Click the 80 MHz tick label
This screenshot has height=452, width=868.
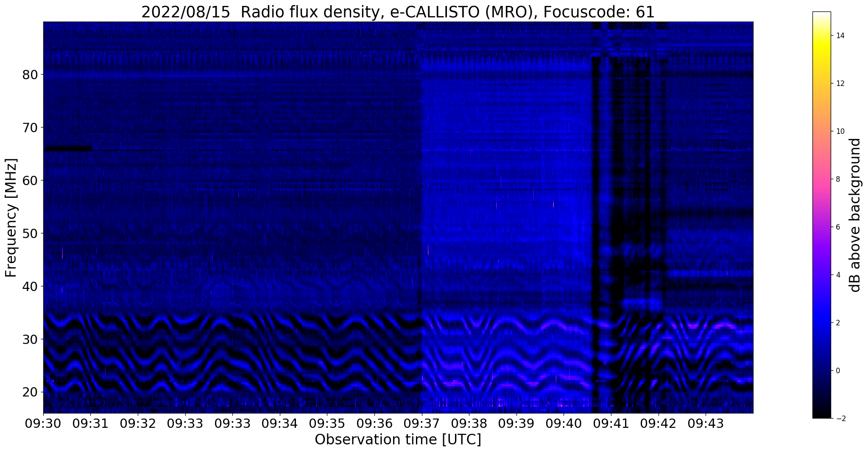point(30,75)
